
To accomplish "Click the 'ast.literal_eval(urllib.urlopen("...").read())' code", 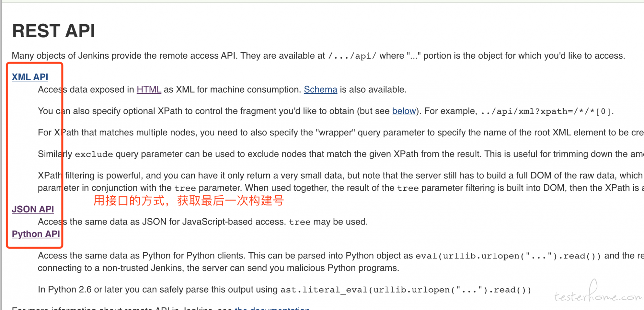I will (x=406, y=290).
